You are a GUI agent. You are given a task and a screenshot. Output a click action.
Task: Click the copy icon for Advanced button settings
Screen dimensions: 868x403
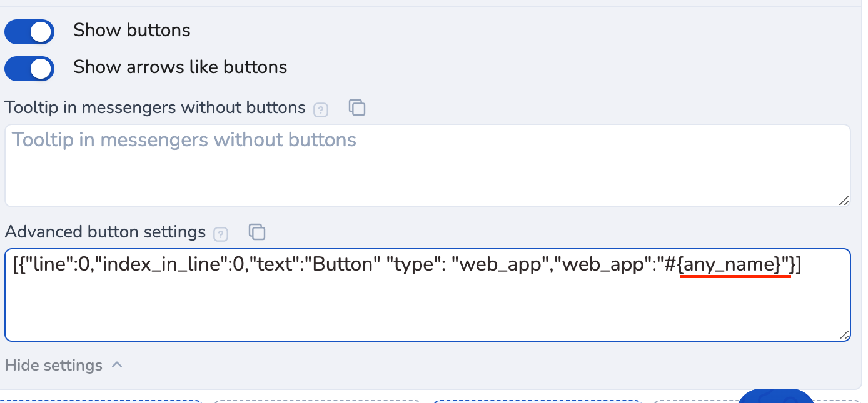coord(257,232)
